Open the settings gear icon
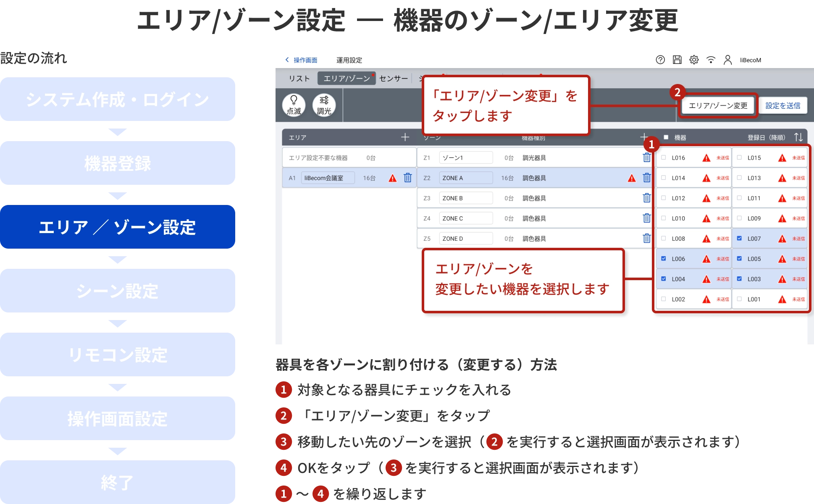 694,60
